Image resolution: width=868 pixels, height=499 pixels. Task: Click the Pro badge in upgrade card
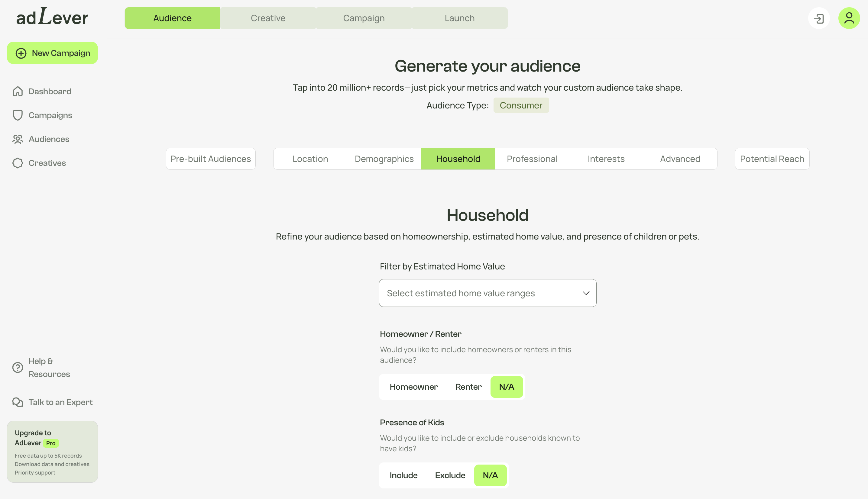51,443
